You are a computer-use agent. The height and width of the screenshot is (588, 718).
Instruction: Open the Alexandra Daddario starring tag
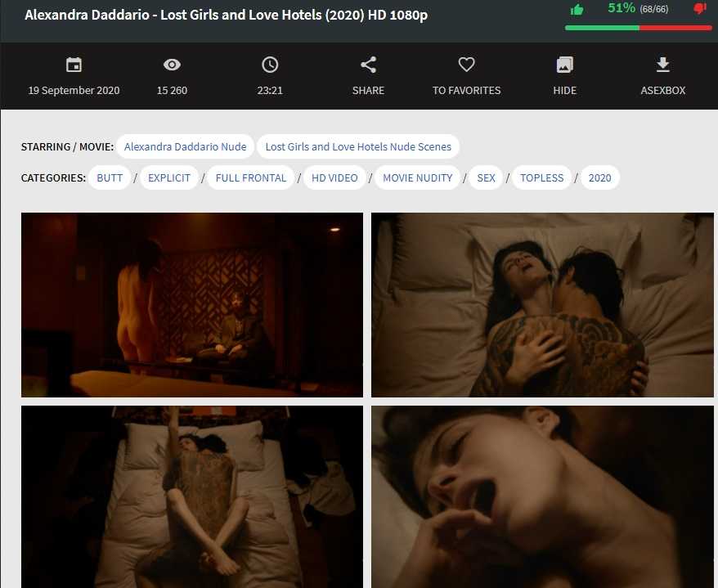pyautogui.click(x=185, y=147)
